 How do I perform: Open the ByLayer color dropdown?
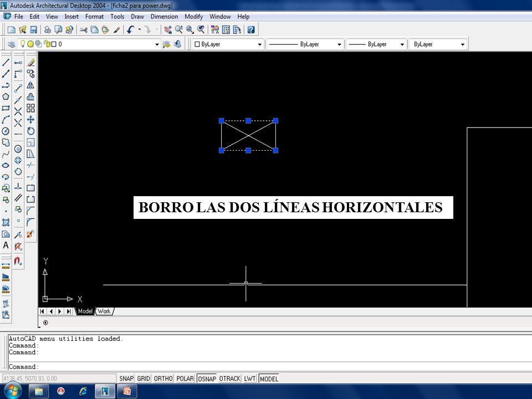tap(259, 44)
